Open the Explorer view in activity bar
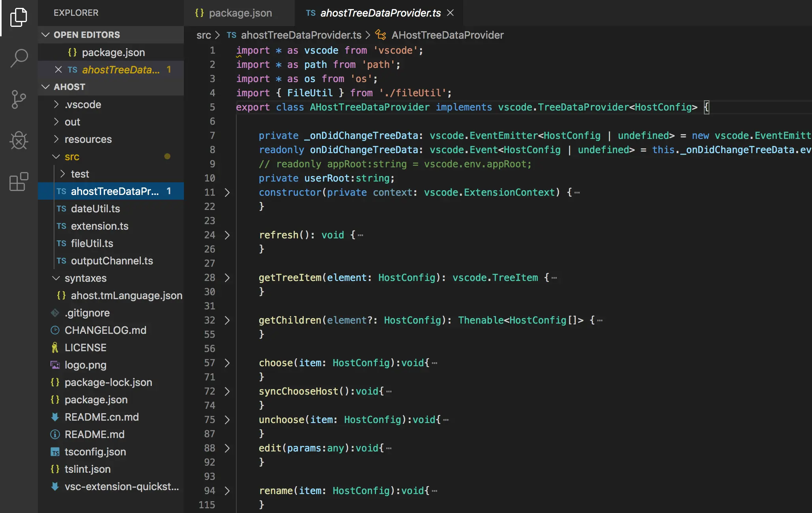The height and width of the screenshot is (513, 812). [x=19, y=17]
